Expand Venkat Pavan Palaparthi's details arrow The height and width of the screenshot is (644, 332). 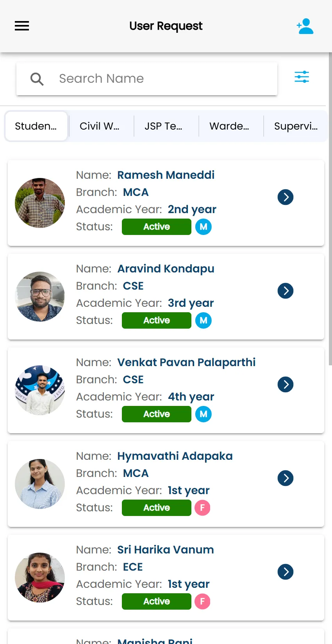coord(286,384)
